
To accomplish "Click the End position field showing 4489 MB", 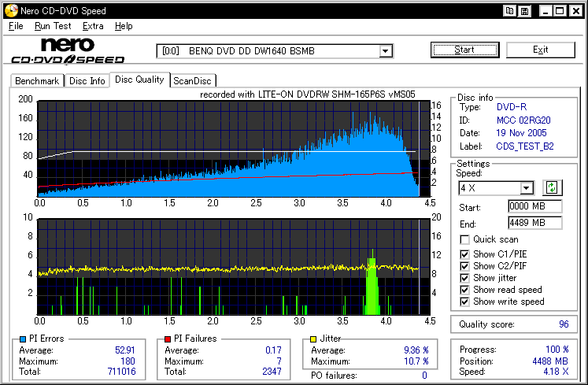I will pos(534,223).
